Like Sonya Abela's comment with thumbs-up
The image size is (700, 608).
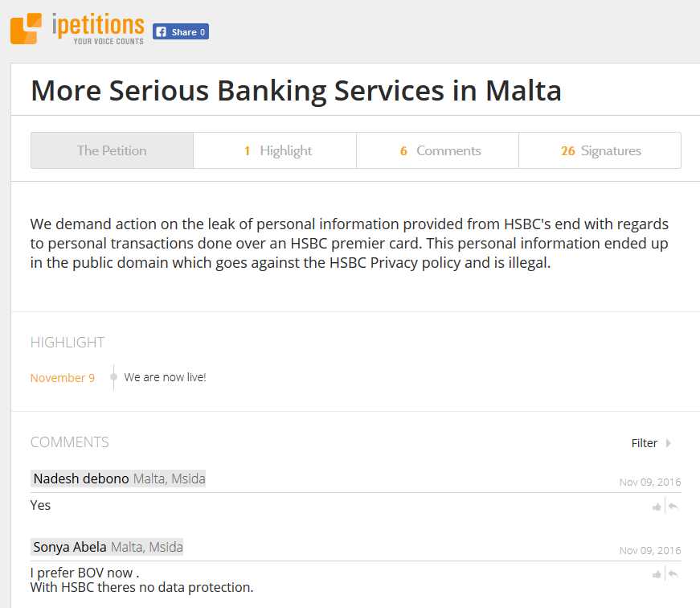[657, 574]
